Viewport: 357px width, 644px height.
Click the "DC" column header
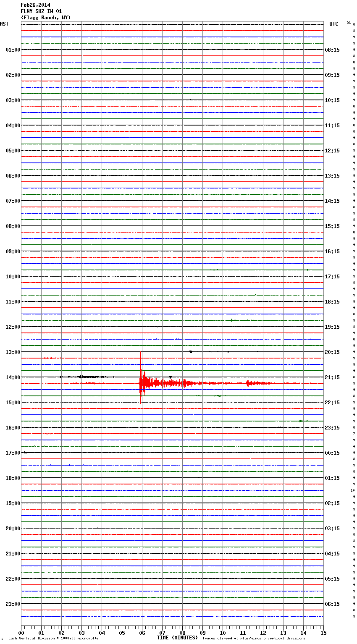(x=349, y=23)
